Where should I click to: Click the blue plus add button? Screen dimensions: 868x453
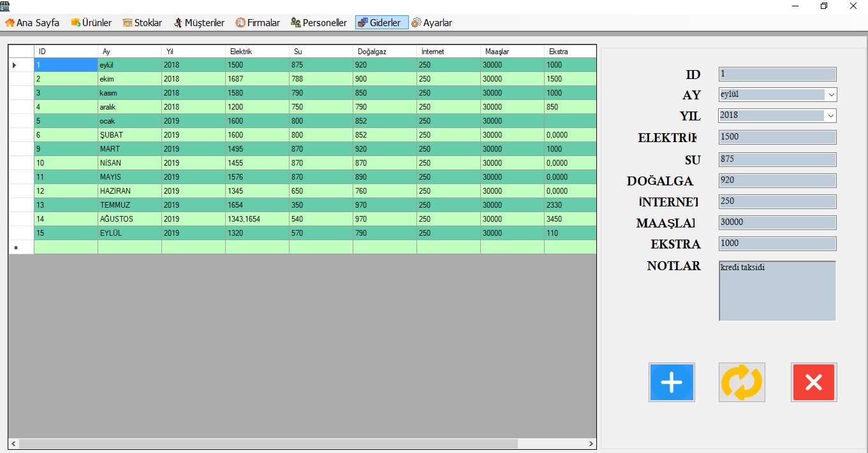tap(672, 382)
